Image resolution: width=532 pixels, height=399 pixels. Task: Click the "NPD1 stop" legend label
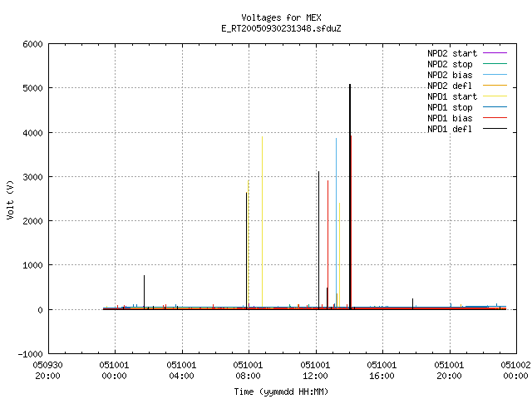[x=450, y=107]
